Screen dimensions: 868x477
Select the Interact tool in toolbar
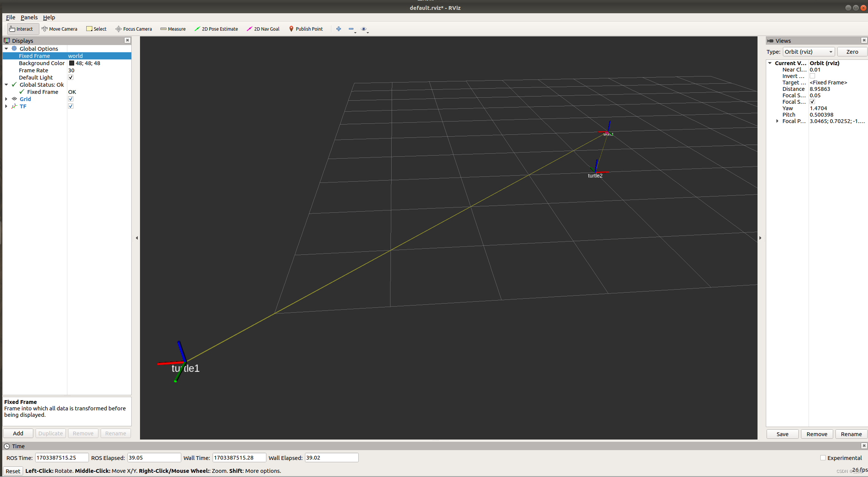click(21, 29)
